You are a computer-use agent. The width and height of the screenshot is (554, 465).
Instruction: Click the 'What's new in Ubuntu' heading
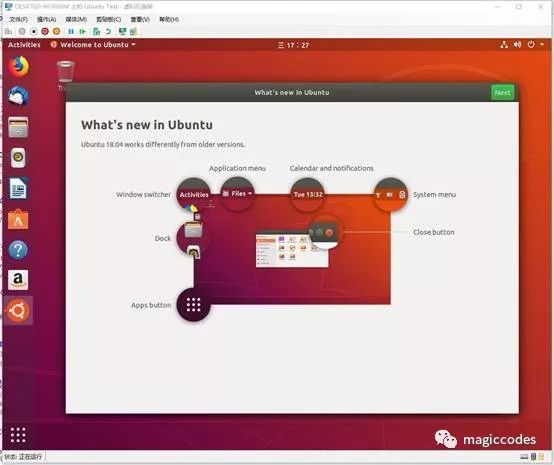point(147,125)
